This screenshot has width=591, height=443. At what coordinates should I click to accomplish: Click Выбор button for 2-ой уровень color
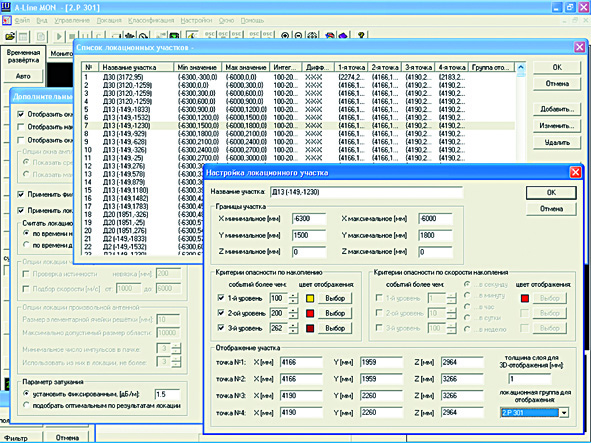pyautogui.click(x=335, y=313)
